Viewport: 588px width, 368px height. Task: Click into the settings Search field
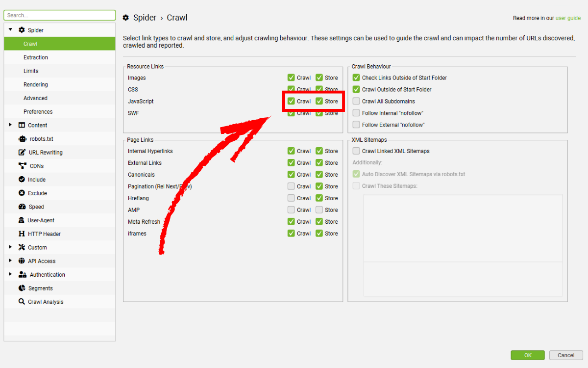(59, 15)
